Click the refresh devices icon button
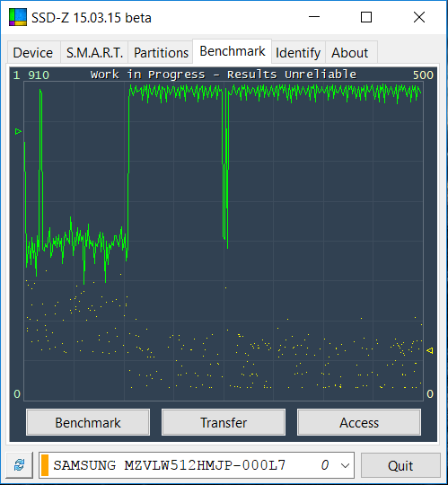Image resolution: width=448 pixels, height=485 pixels. [x=20, y=465]
